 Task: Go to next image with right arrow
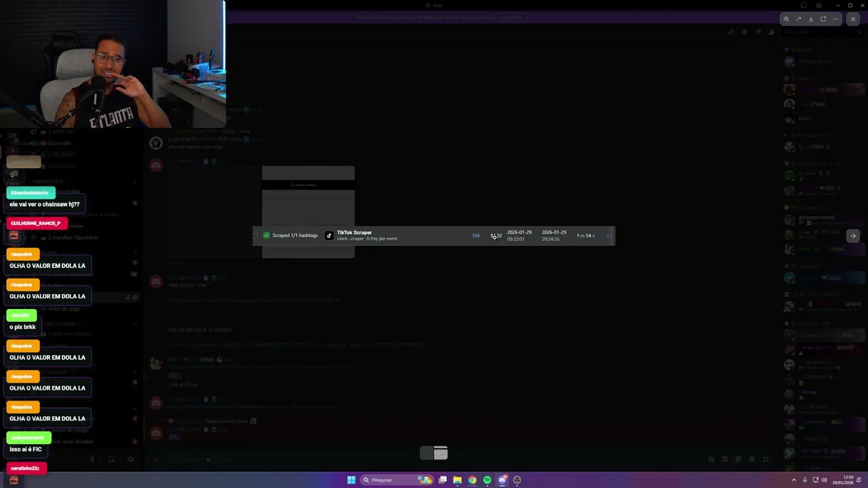(853, 236)
